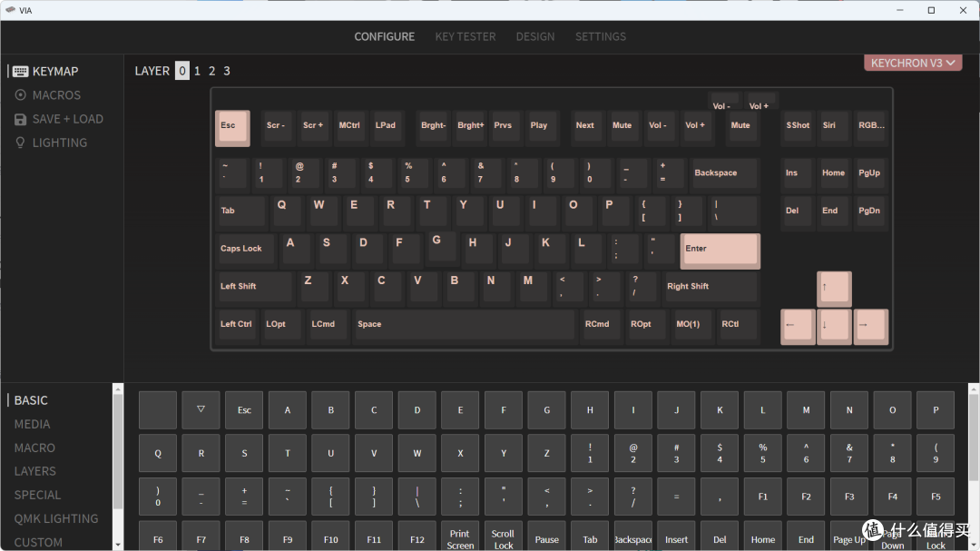The image size is (980, 551).
Task: Select layer 3
Action: tap(227, 71)
